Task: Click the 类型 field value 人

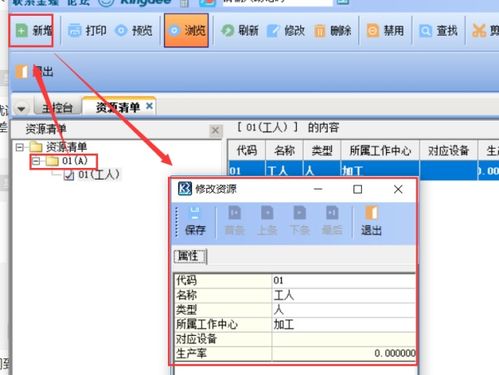Action: (x=343, y=310)
